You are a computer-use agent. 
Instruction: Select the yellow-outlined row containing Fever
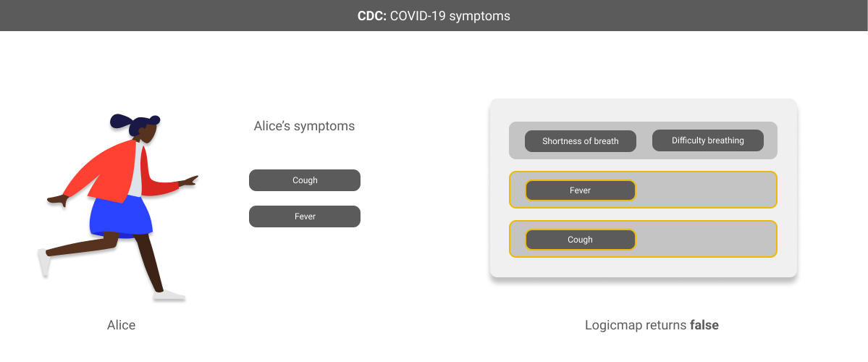click(706, 190)
